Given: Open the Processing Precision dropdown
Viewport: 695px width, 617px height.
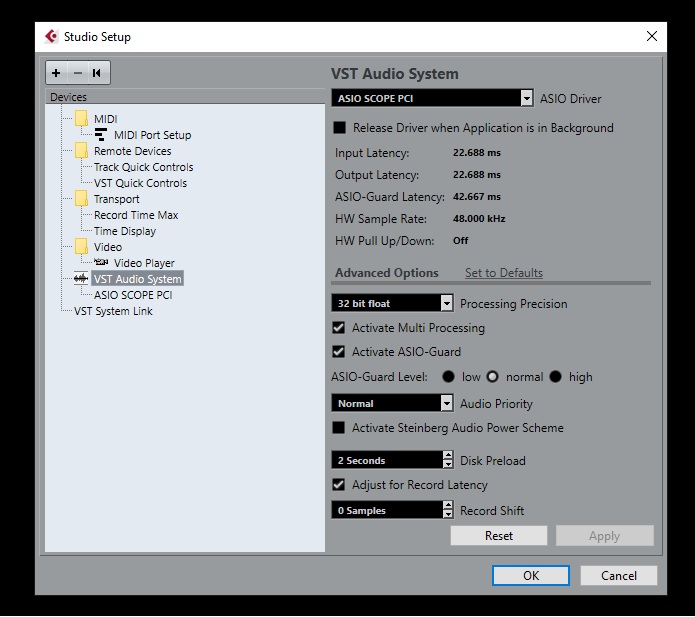Looking at the screenshot, I should click(x=447, y=304).
